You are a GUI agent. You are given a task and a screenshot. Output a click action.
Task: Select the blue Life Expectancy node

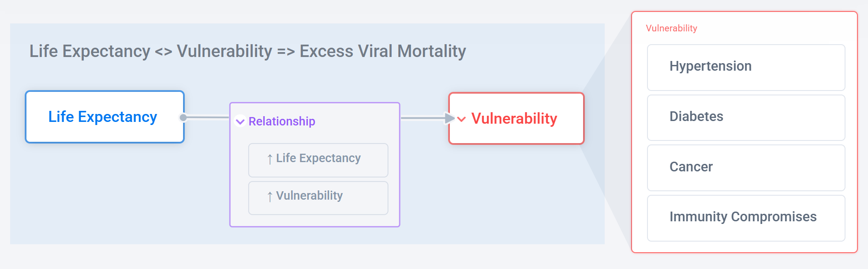105,117
